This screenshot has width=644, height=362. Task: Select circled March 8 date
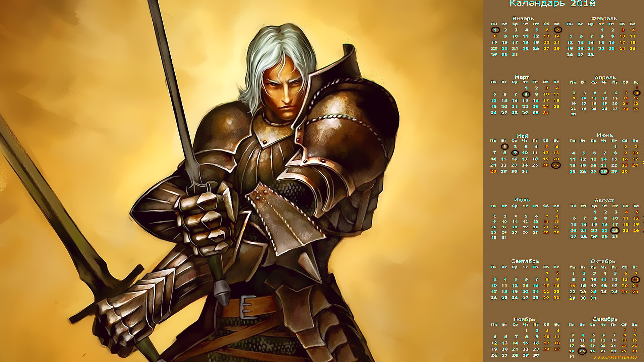coord(526,94)
